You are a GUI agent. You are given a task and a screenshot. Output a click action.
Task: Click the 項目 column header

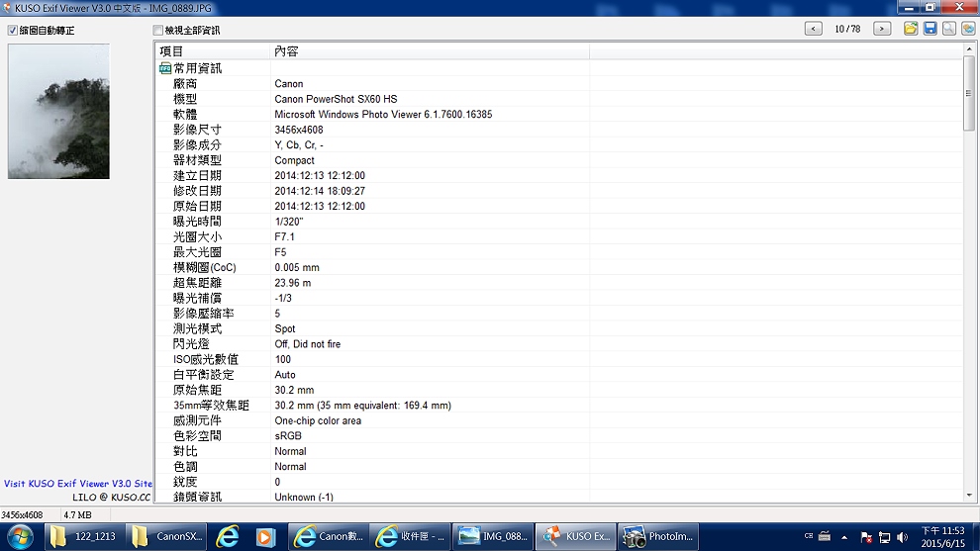[x=213, y=51]
